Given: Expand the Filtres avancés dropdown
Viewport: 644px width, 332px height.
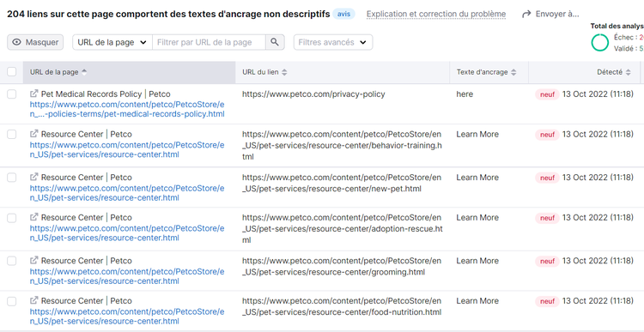Looking at the screenshot, I should coord(333,42).
